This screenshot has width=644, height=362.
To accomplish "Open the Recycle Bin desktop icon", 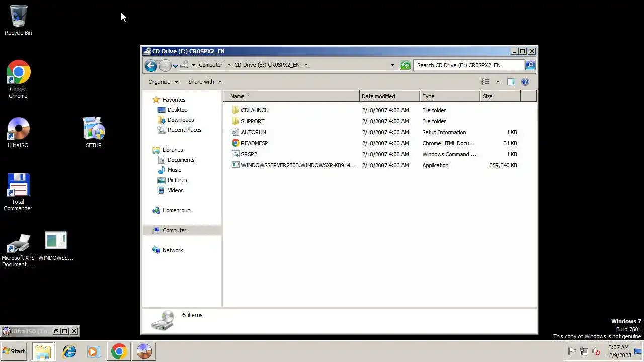I will click(x=18, y=20).
